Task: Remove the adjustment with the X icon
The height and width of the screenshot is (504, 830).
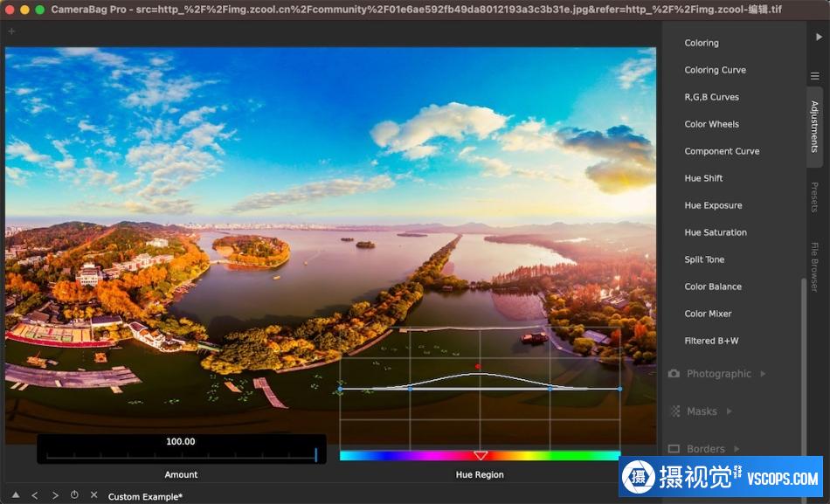Action: pos(93,495)
